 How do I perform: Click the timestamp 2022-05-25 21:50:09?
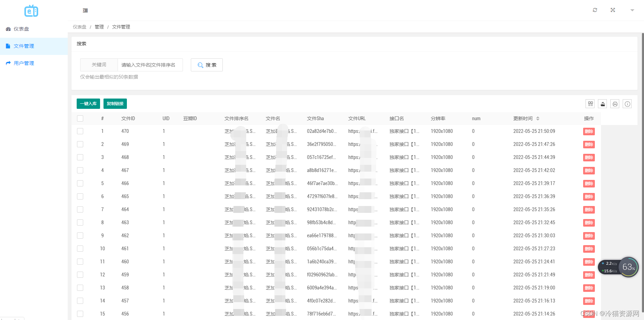pos(534,131)
